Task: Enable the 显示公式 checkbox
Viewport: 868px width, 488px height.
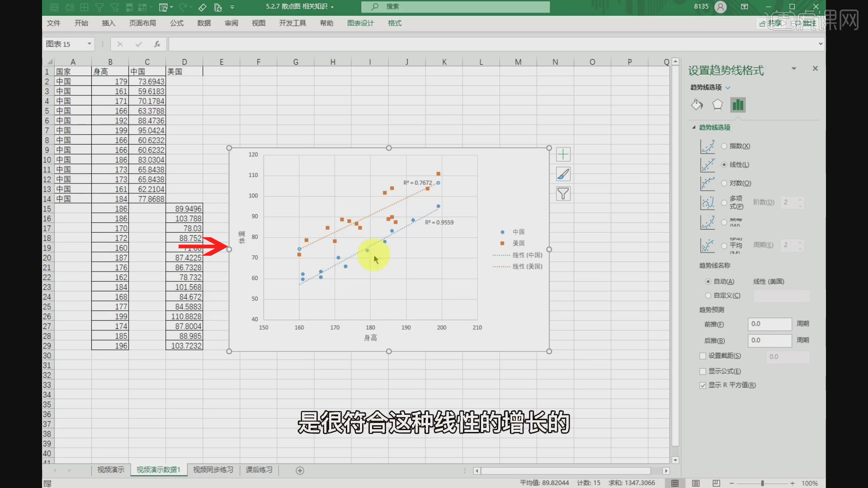Action: pos(703,371)
